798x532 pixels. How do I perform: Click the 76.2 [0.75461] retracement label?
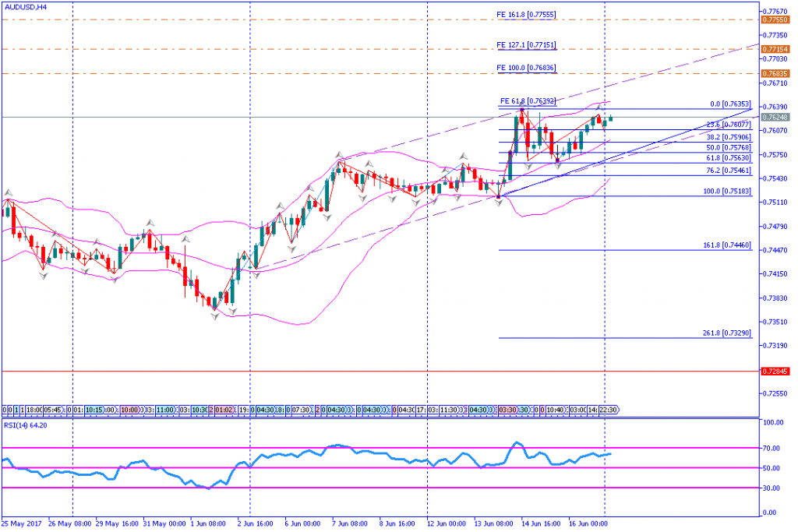(x=729, y=171)
